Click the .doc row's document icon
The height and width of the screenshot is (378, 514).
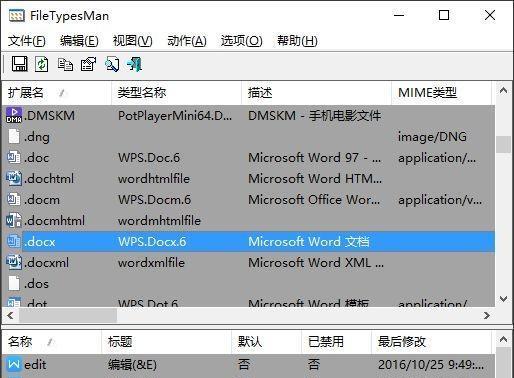pos(14,157)
